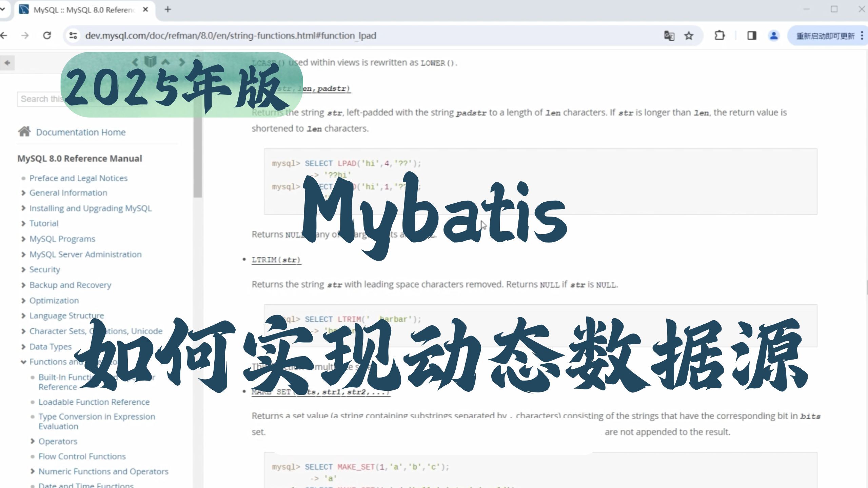Screen dimensions: 868x488
Task: Reload the page with refresh icon
Action: pyautogui.click(x=47, y=35)
